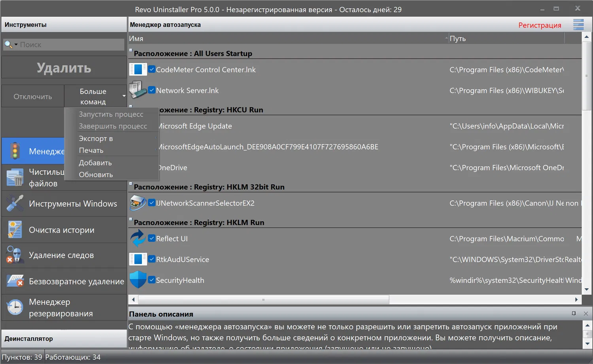Click the vertical scrollbar thumb of the list
593x364 pixels.
pos(586,76)
